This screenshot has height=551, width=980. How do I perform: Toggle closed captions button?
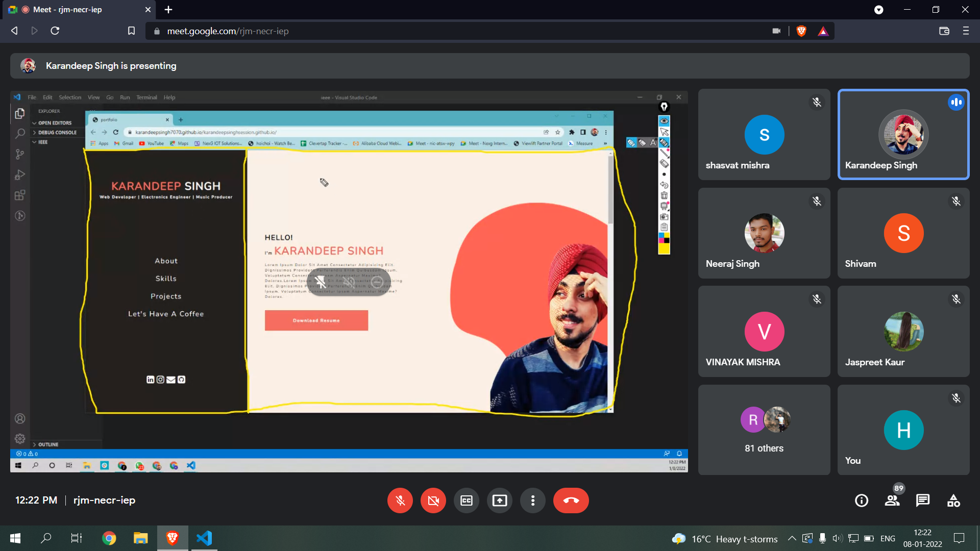466,500
